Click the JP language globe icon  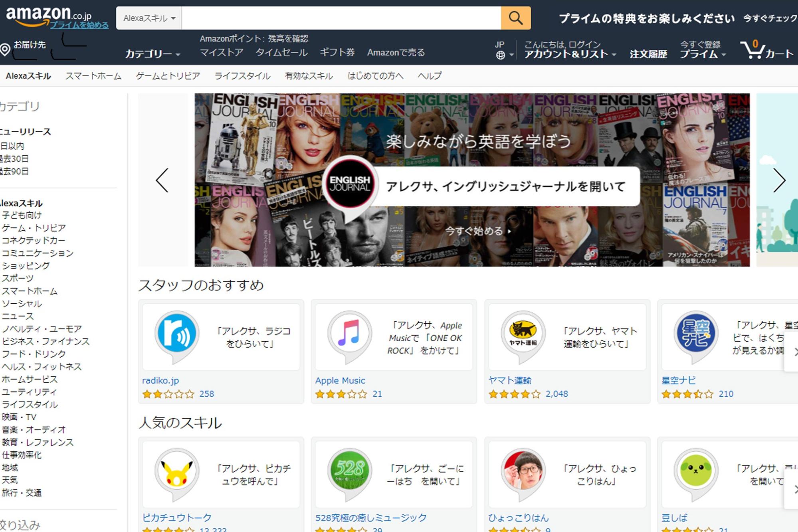click(x=501, y=55)
